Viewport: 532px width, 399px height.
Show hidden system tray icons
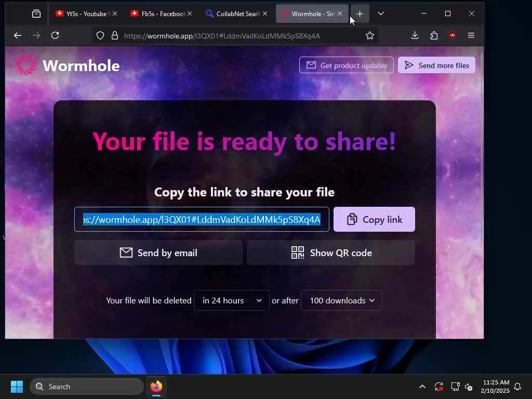pos(422,387)
